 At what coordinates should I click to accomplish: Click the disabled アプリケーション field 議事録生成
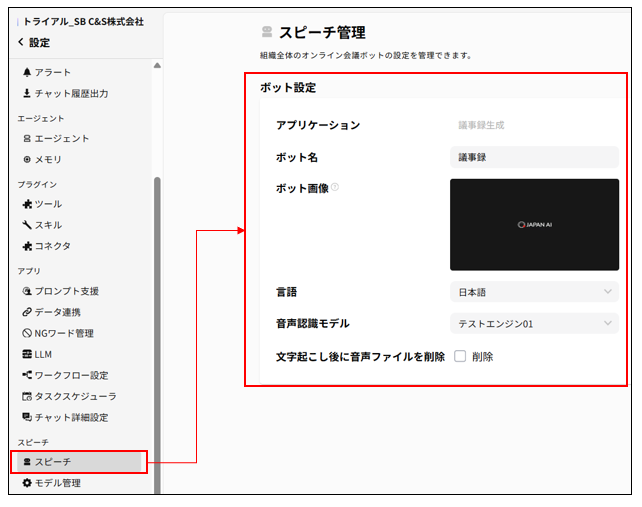tap(481, 125)
